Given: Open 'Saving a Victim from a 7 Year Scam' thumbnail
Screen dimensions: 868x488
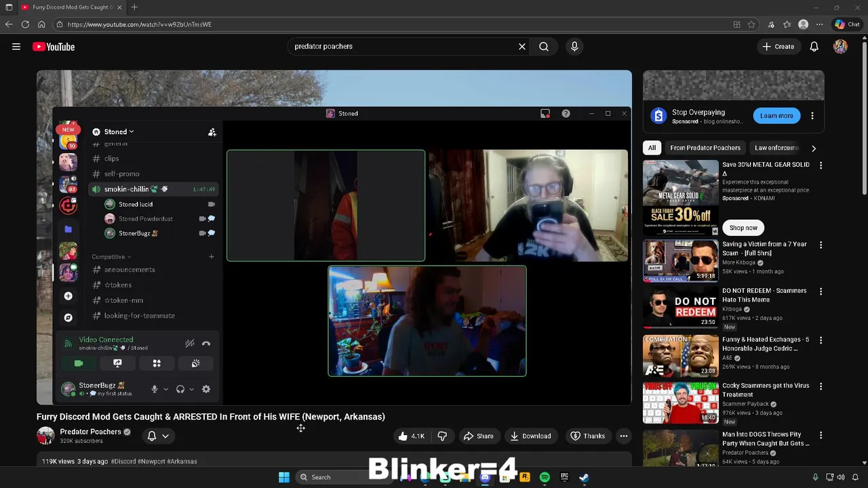Looking at the screenshot, I should (x=680, y=260).
